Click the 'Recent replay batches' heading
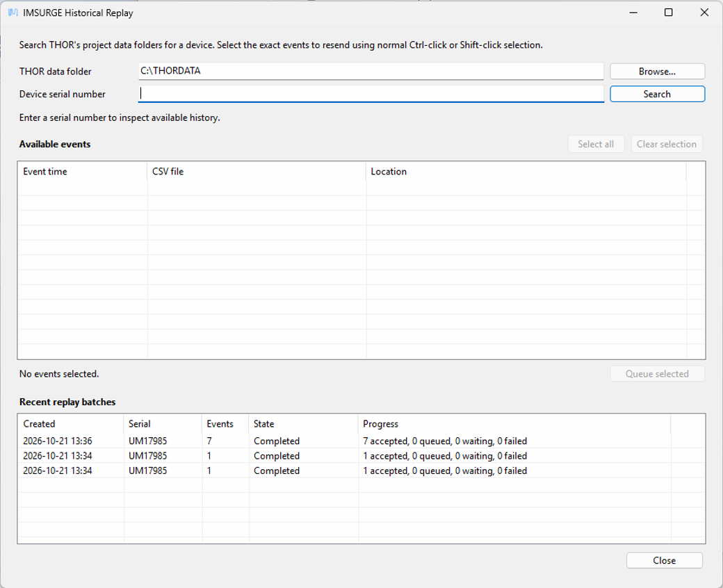Image resolution: width=723 pixels, height=588 pixels. point(67,402)
